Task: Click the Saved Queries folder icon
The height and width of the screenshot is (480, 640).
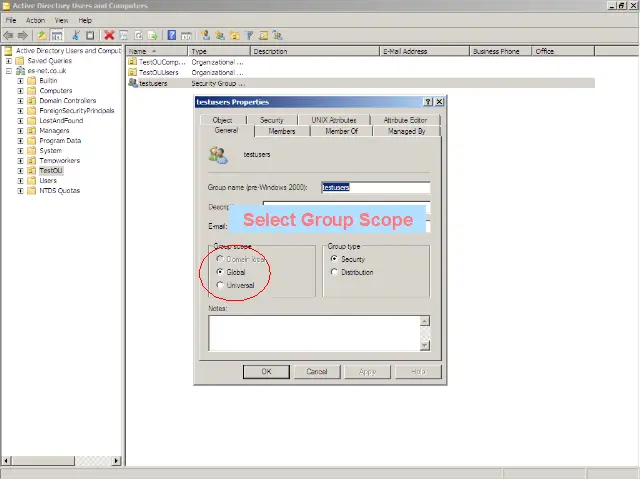Action: pyautogui.click(x=20, y=61)
